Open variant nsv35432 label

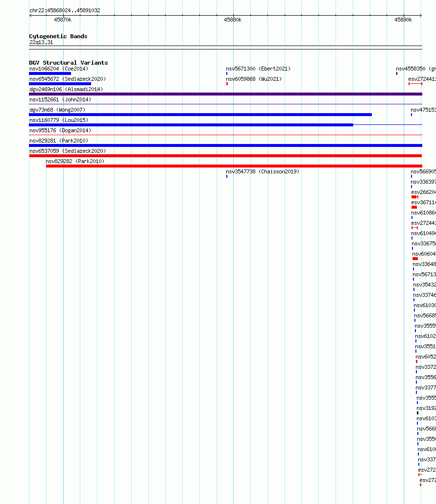pyautogui.click(x=424, y=285)
